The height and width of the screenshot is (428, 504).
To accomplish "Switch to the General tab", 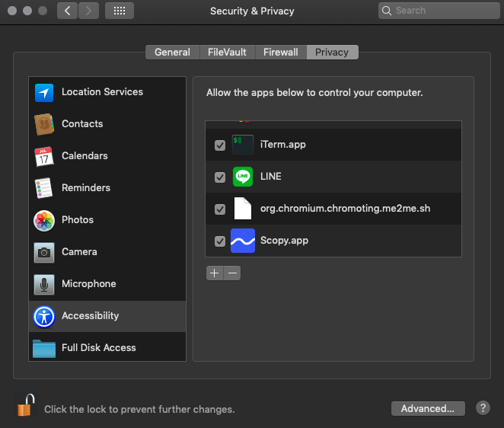I will click(172, 52).
